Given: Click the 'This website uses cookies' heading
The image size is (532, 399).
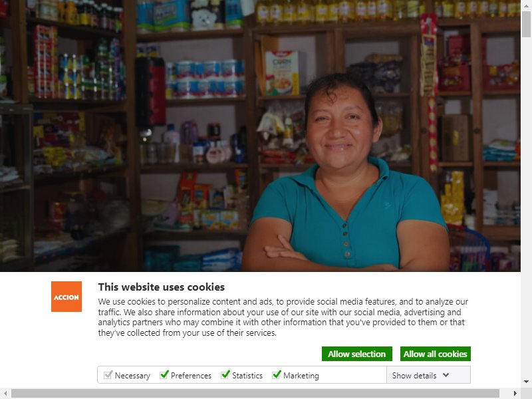Looking at the screenshot, I should pyautogui.click(x=162, y=287).
